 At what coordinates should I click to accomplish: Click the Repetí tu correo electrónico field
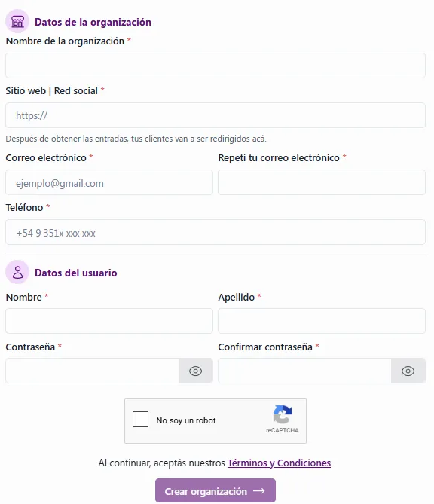tap(322, 182)
